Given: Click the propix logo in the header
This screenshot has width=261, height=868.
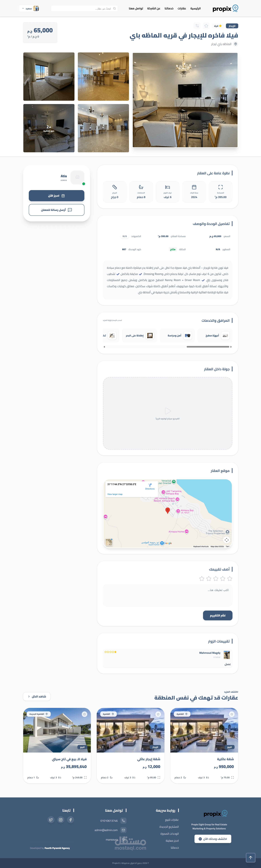Looking at the screenshot, I should [225, 8].
